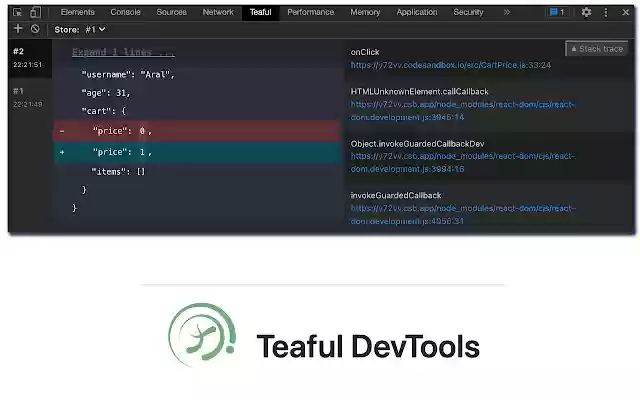
Task: Click the Object.invokeGuardedCallbackDev label
Action: point(417,144)
